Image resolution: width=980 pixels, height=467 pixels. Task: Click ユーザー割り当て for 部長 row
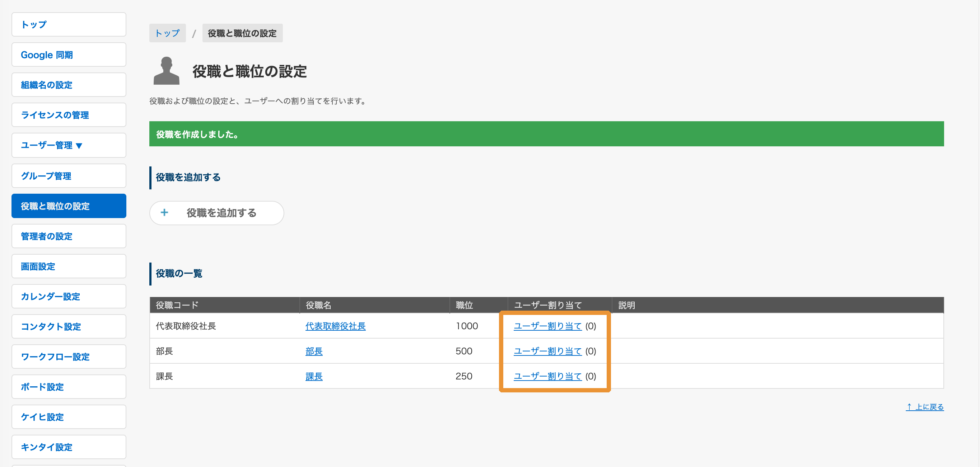(x=548, y=351)
